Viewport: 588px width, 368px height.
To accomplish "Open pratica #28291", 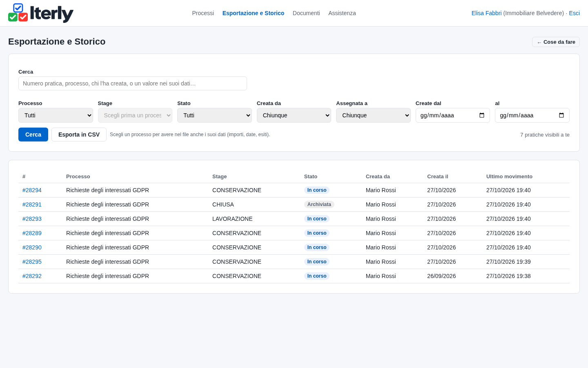I will pos(32,204).
